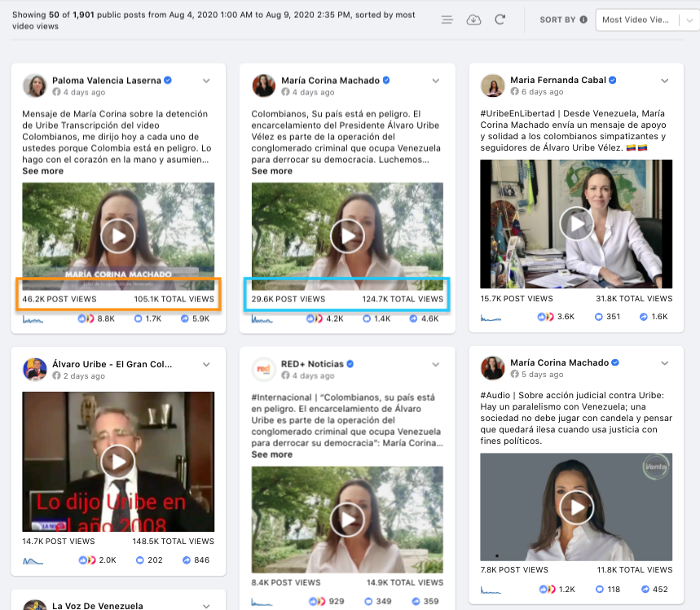The width and height of the screenshot is (700, 610).
Task: Click Paloma Valencia Laserna's avatar
Action: pos(34,86)
